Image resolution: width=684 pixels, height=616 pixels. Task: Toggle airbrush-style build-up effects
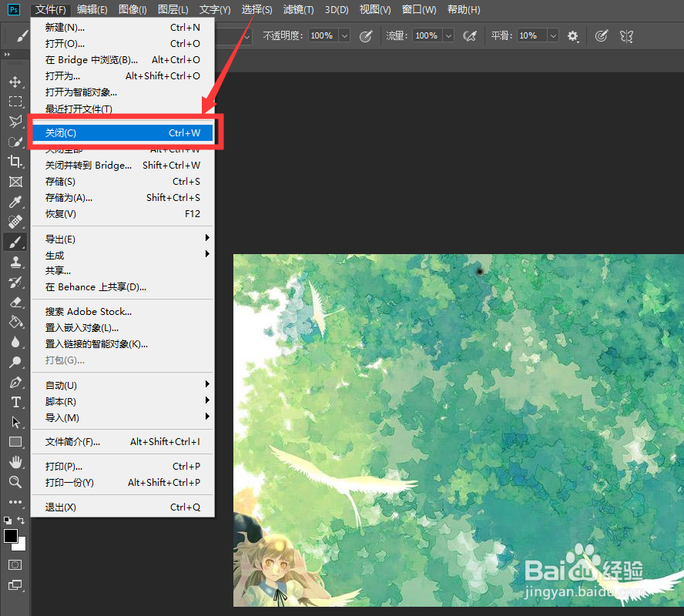[470, 36]
